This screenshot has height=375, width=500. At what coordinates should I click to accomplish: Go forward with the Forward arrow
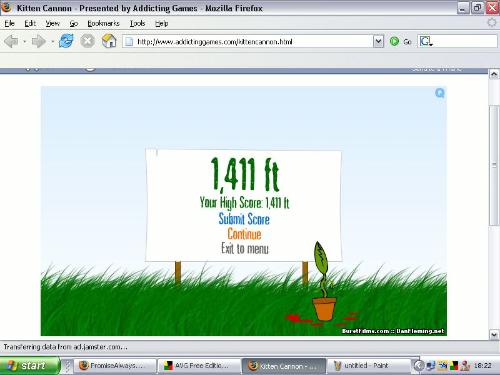tap(38, 42)
